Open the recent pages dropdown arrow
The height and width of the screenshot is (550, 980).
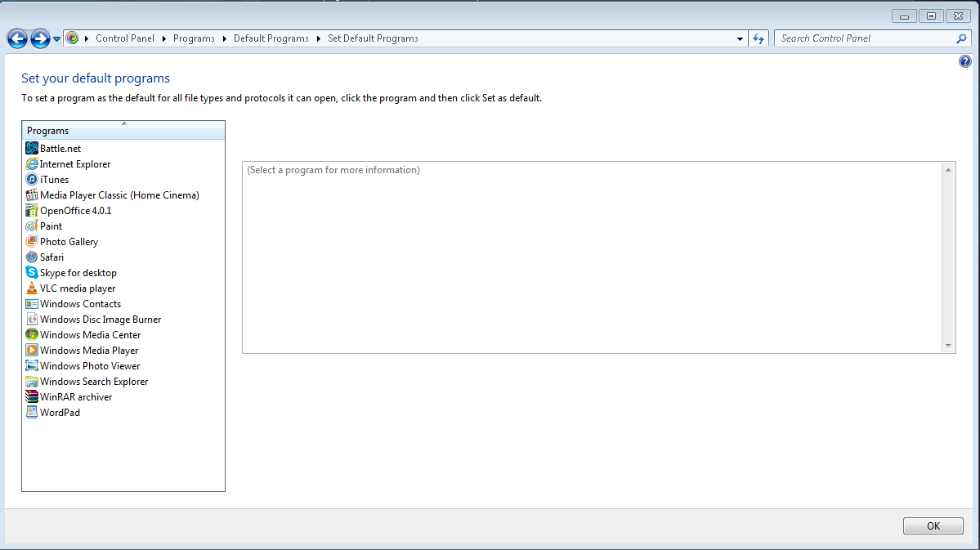point(57,38)
